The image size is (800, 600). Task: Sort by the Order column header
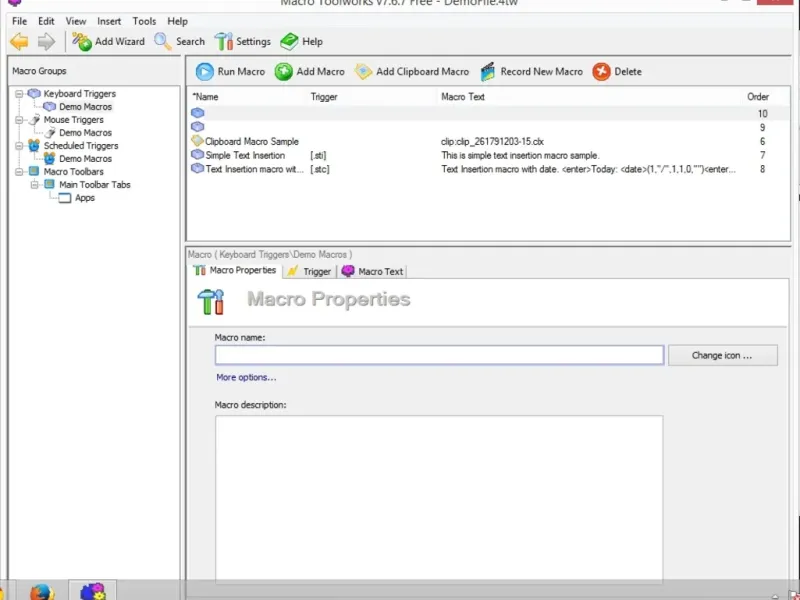[758, 96]
